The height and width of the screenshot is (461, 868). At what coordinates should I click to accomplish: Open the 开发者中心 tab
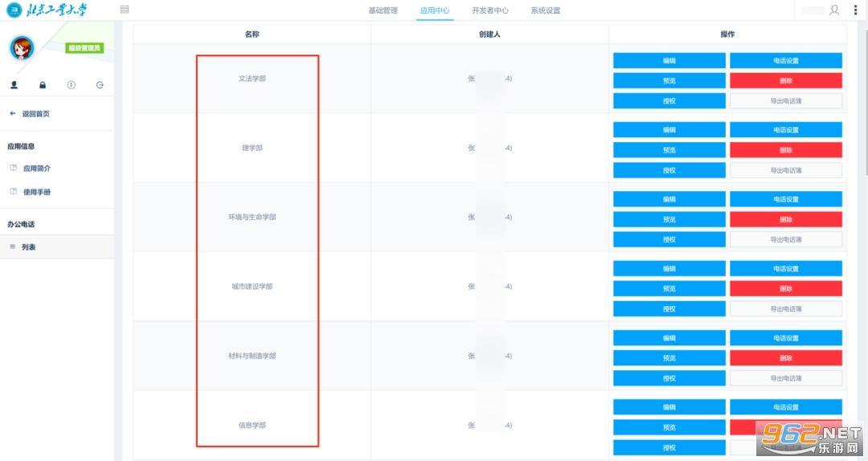pyautogui.click(x=489, y=10)
